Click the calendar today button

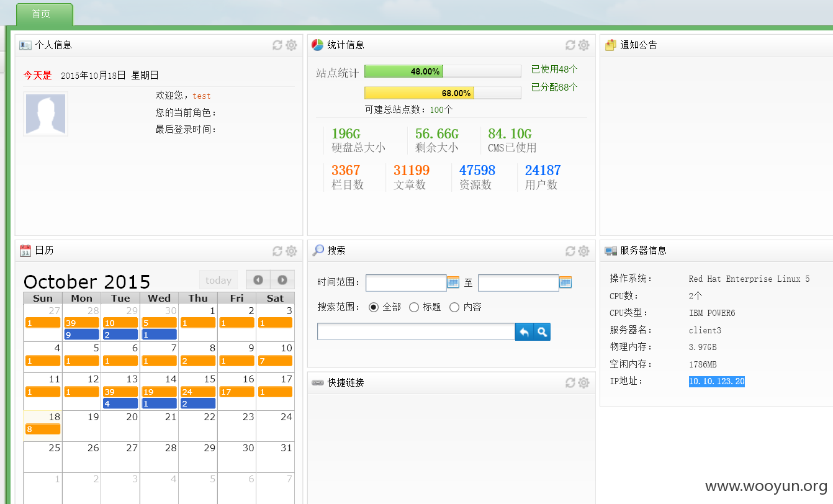click(218, 280)
